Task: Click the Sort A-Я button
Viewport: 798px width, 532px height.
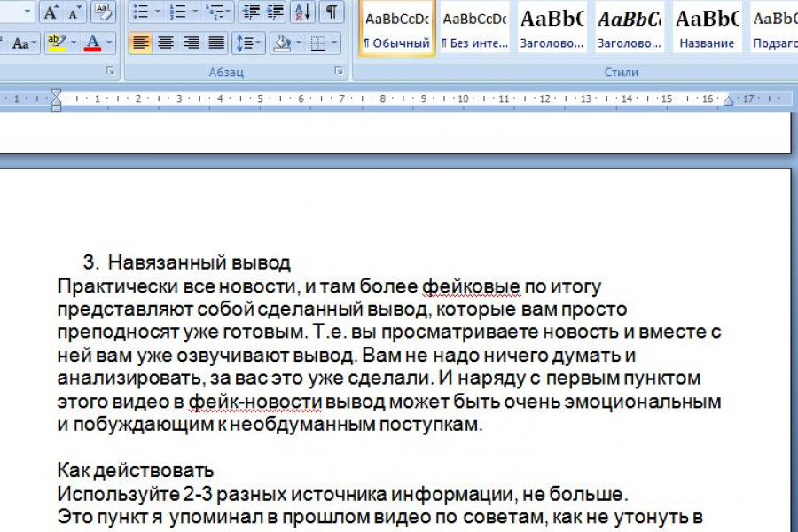Action: point(303,12)
